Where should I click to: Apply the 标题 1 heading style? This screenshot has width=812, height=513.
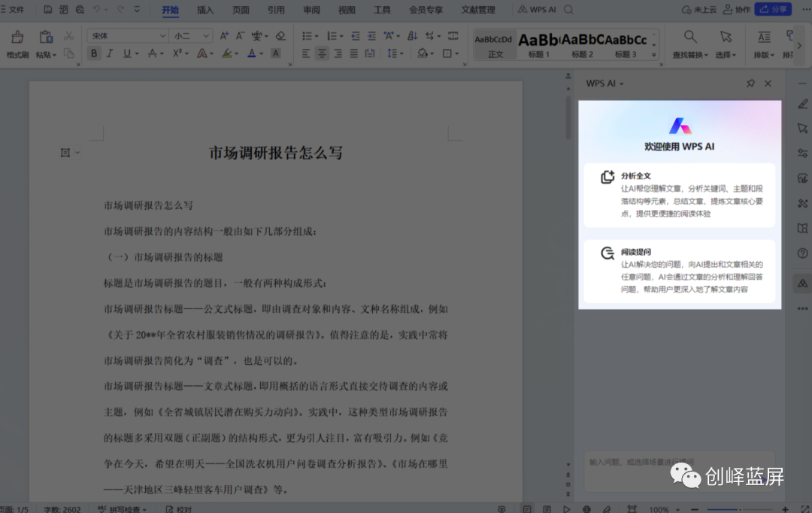pos(538,44)
